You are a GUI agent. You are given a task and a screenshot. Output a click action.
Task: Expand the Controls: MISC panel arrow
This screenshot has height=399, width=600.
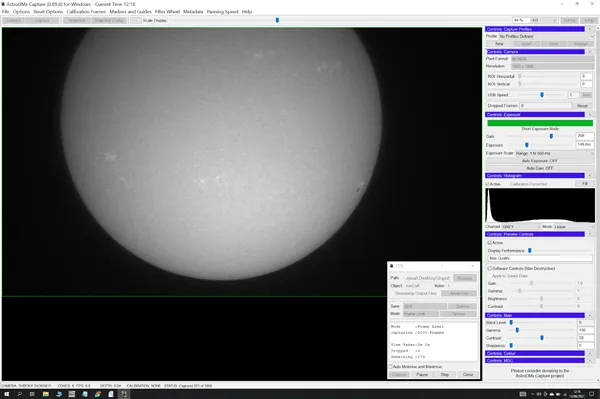(590, 360)
